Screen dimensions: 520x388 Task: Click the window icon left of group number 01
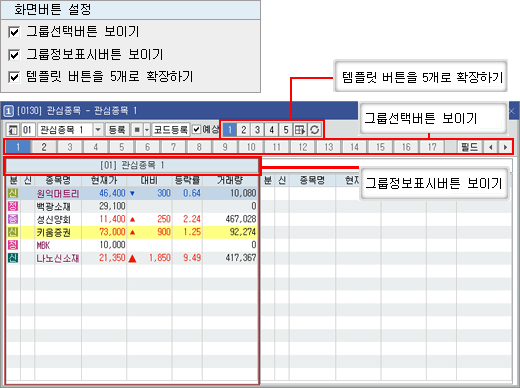point(13,130)
